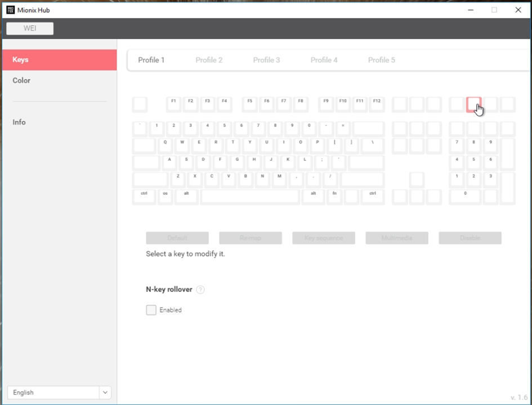The width and height of the screenshot is (532, 405).
Task: Select the F12 key on keyboard layout
Action: (377, 105)
